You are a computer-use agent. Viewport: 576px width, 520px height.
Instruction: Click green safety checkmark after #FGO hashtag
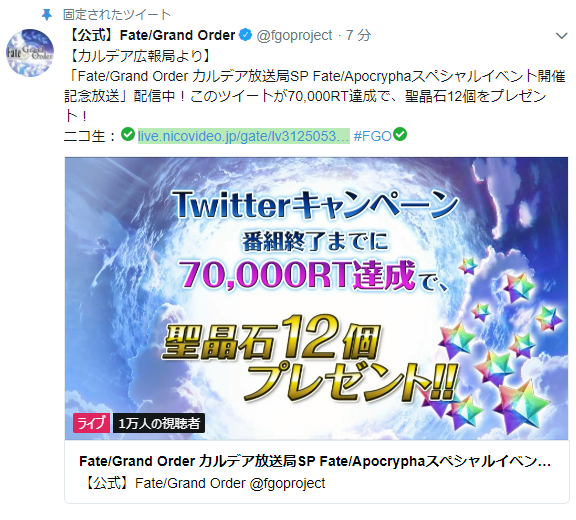400,134
